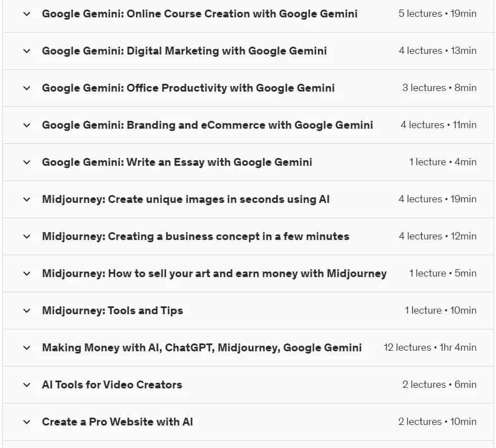Expand Midjourney Tools and Tips chevron
496x448 pixels.
click(x=27, y=310)
